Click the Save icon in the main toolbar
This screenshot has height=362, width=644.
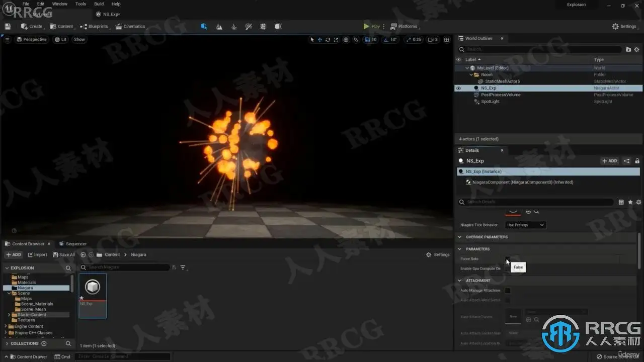(8, 26)
